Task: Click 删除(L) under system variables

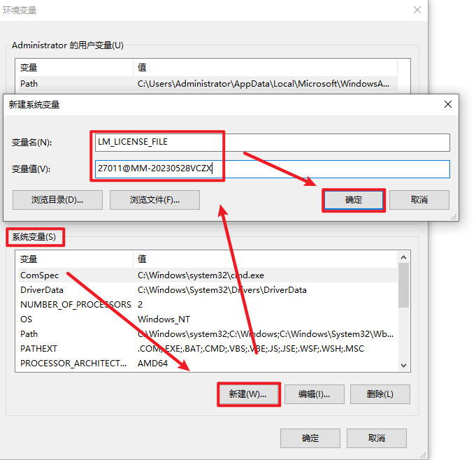Action: 380,394
